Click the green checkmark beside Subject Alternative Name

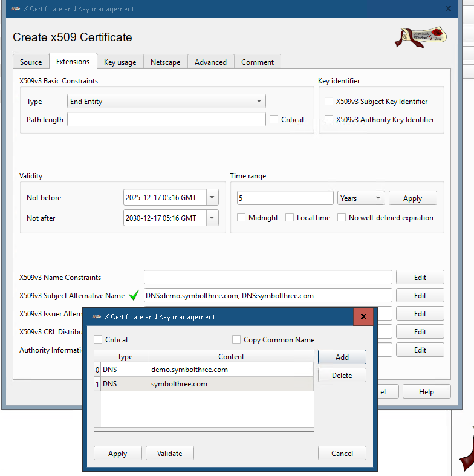point(134,295)
